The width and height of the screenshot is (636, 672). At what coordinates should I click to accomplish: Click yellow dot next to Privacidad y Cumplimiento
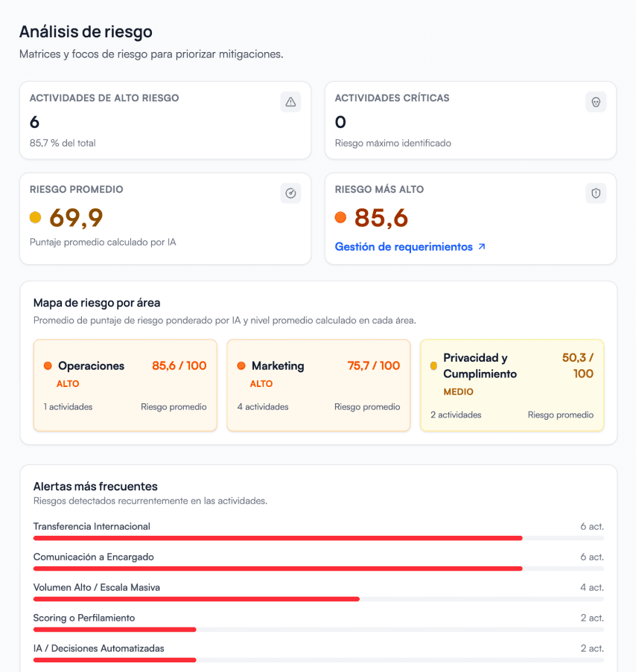pyautogui.click(x=433, y=365)
